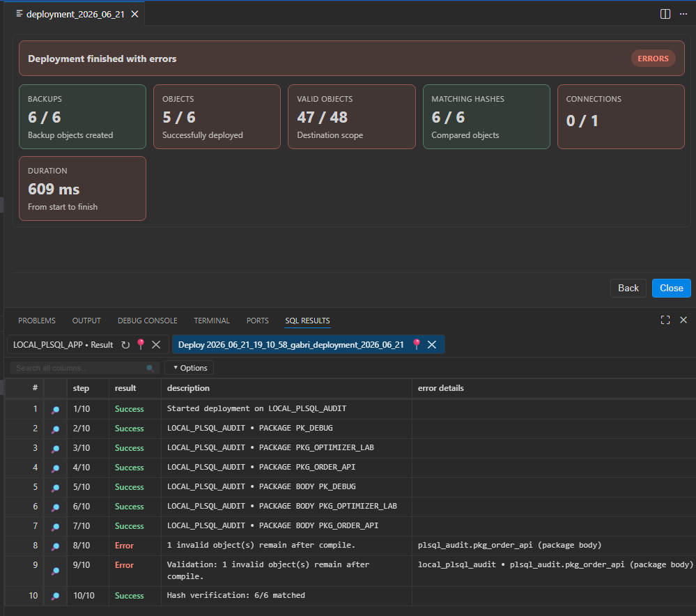Switch to the PROBLEMS panel tab
Viewport: 696px width, 616px height.
click(37, 321)
